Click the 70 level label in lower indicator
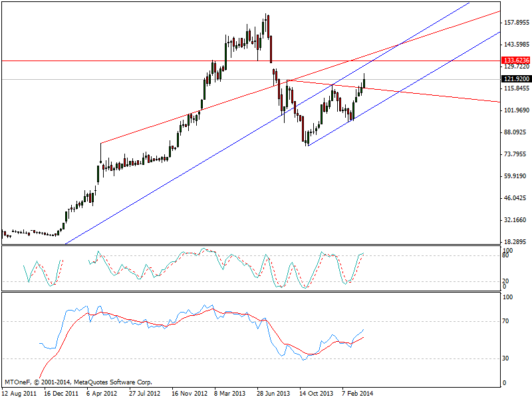Screen dimensions: 532x399 click(507, 321)
